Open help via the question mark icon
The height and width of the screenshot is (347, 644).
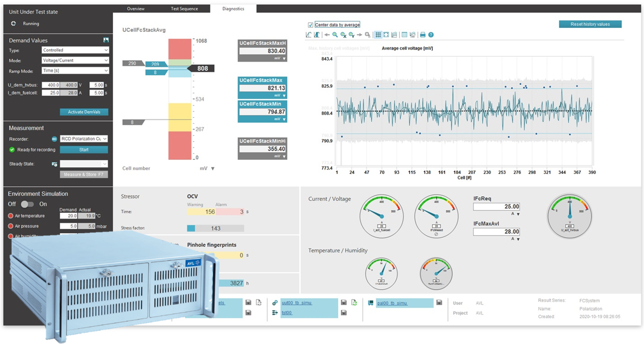point(431,35)
